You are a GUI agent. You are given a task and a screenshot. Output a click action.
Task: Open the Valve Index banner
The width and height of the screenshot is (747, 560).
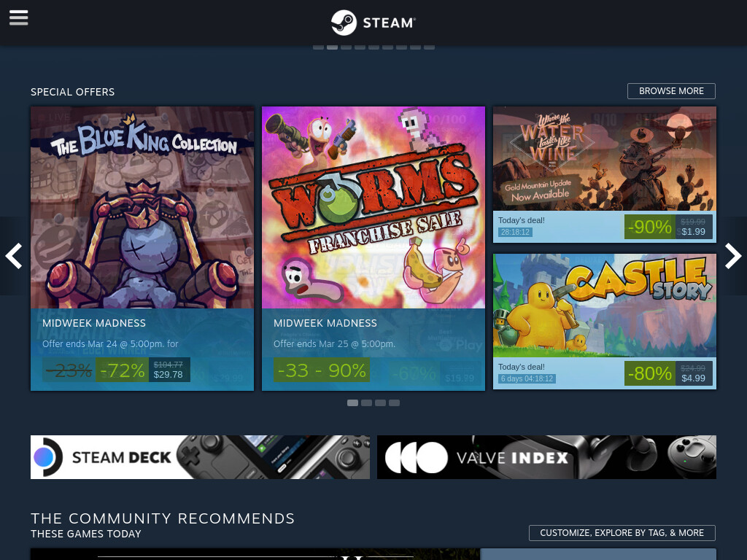[x=546, y=457]
